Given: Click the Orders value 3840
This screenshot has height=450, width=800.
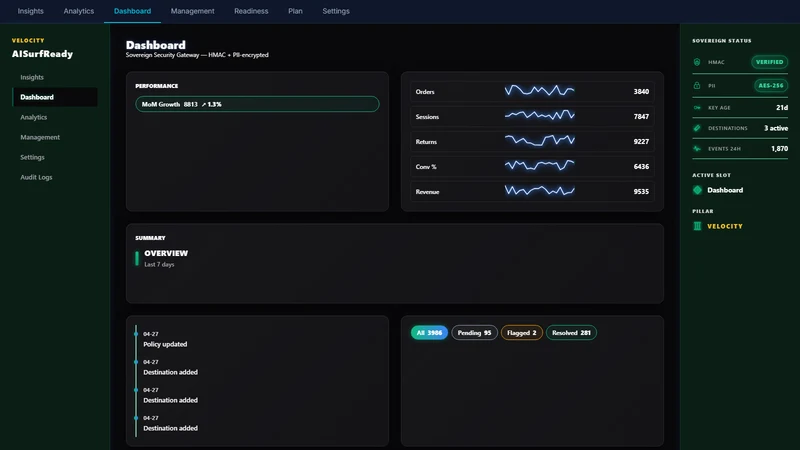Looking at the screenshot, I should (x=641, y=92).
